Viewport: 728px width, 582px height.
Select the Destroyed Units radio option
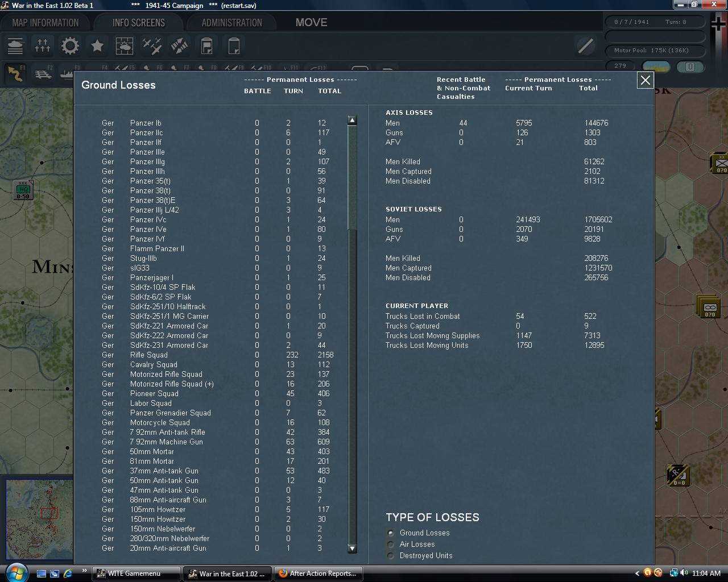click(390, 555)
